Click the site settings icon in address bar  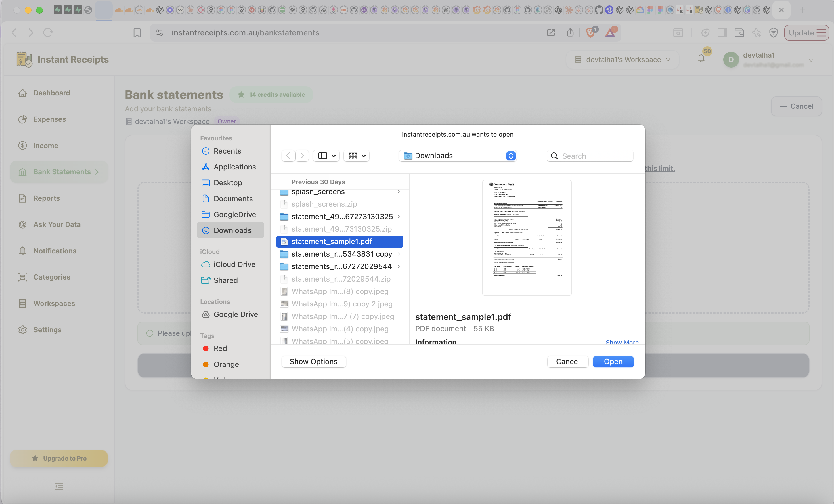pyautogui.click(x=159, y=33)
